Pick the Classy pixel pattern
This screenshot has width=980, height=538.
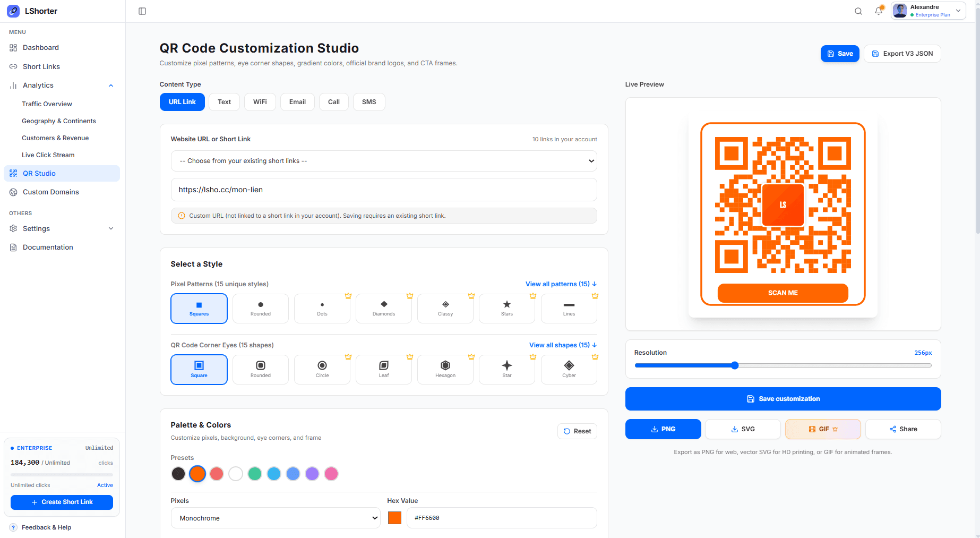pos(445,309)
